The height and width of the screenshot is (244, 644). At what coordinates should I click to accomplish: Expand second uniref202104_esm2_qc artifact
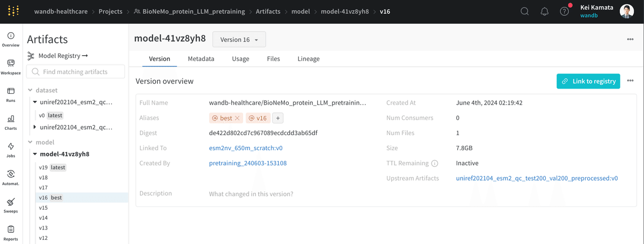coord(35,127)
